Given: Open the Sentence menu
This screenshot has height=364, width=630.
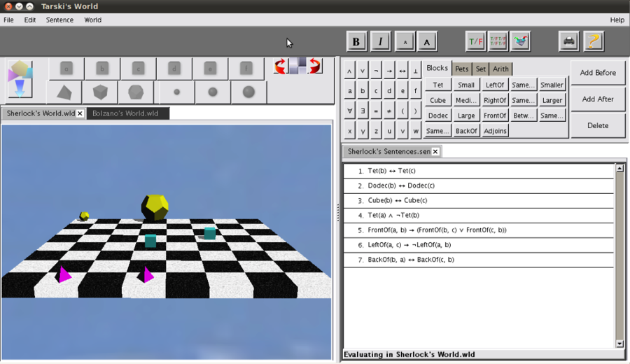Looking at the screenshot, I should [x=59, y=20].
